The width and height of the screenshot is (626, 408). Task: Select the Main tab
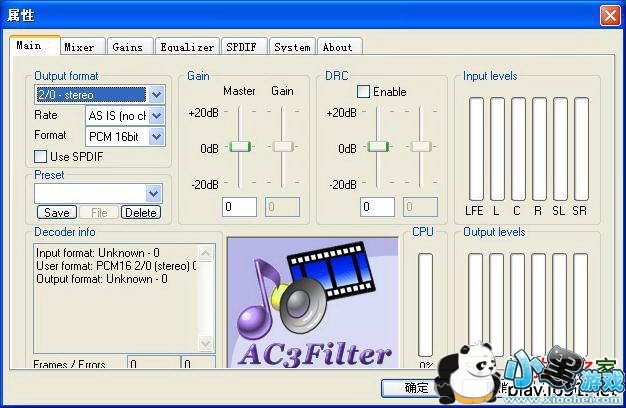[x=35, y=45]
